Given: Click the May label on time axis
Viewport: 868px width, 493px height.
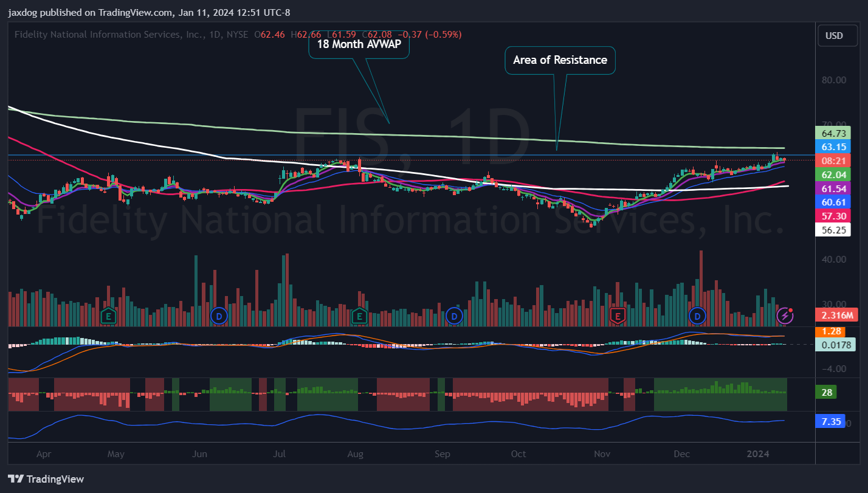Looking at the screenshot, I should pos(115,454).
